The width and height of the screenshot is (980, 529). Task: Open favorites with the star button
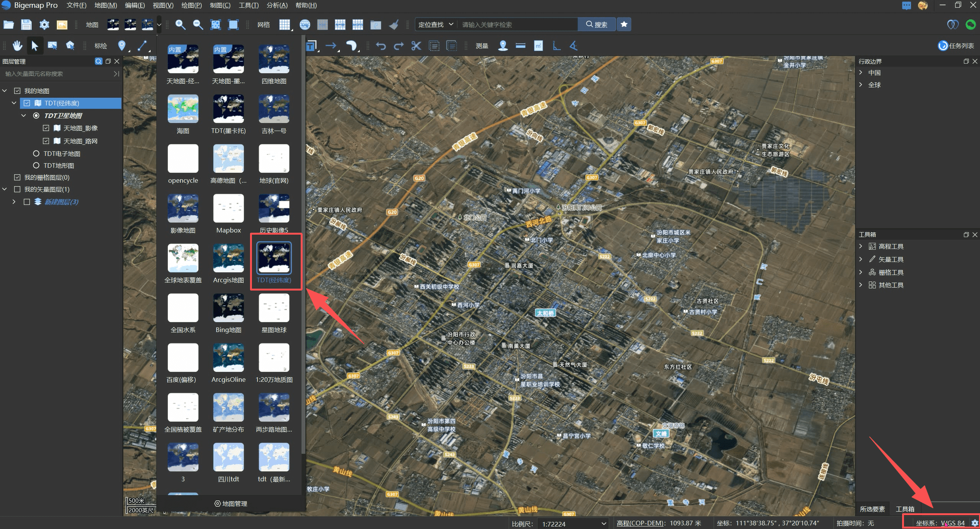click(624, 24)
